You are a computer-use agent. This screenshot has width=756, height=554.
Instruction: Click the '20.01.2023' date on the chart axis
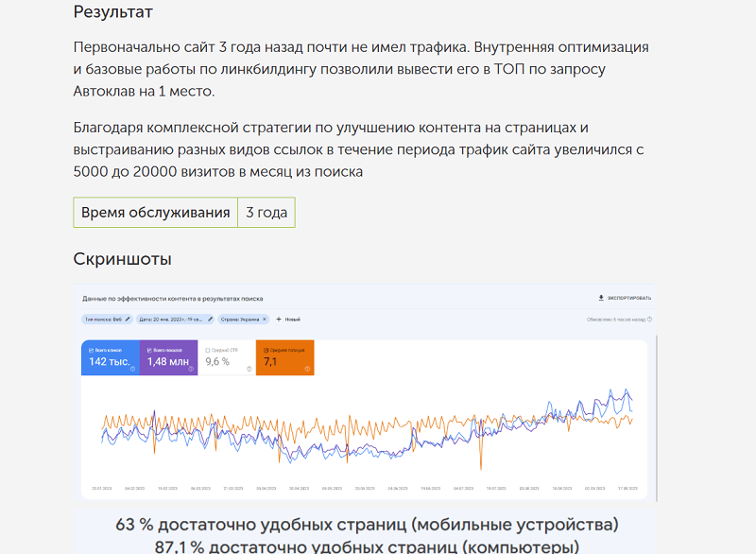(102, 489)
